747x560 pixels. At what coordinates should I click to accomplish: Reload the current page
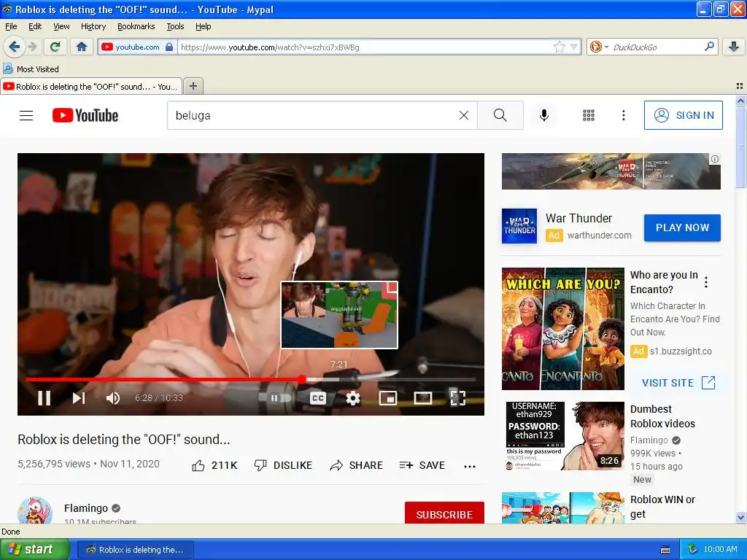55,47
